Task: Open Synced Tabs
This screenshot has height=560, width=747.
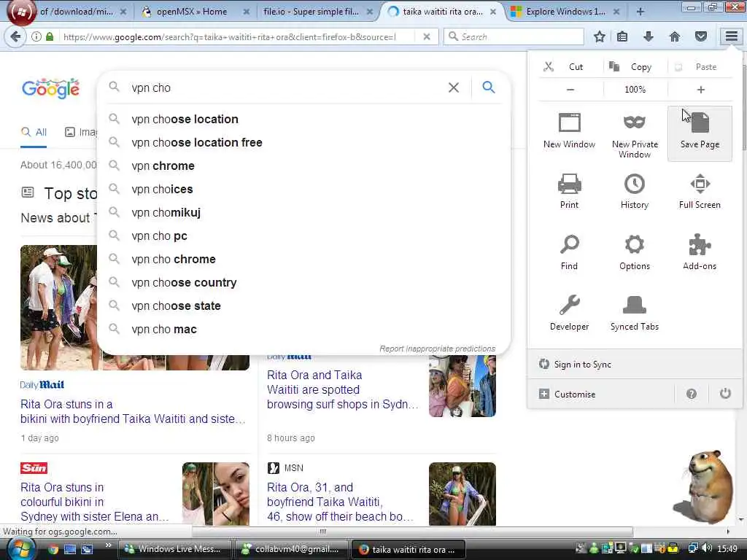Action: click(635, 313)
